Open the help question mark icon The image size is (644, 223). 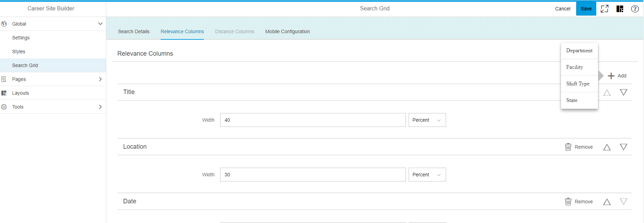pos(635,9)
